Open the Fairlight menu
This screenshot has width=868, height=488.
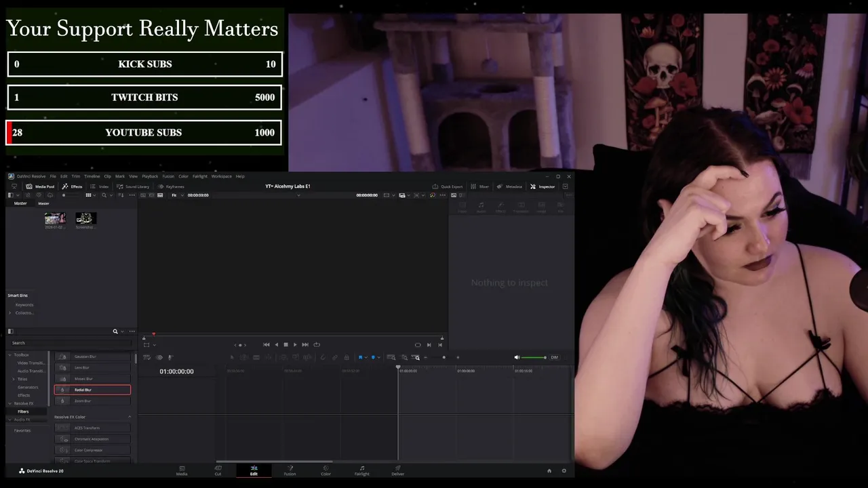click(x=200, y=176)
